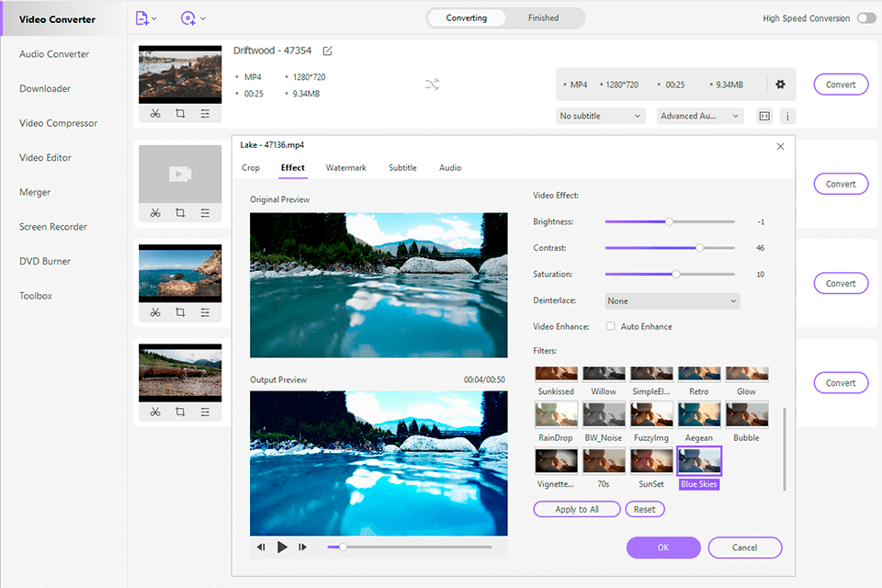The height and width of the screenshot is (588, 882).
Task: Click the Reset button
Action: click(x=644, y=509)
